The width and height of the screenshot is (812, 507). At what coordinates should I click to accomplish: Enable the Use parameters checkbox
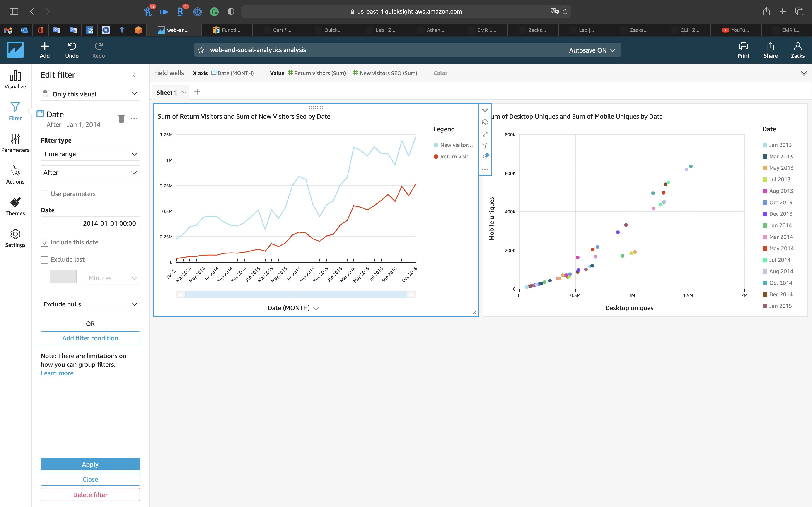pyautogui.click(x=45, y=194)
